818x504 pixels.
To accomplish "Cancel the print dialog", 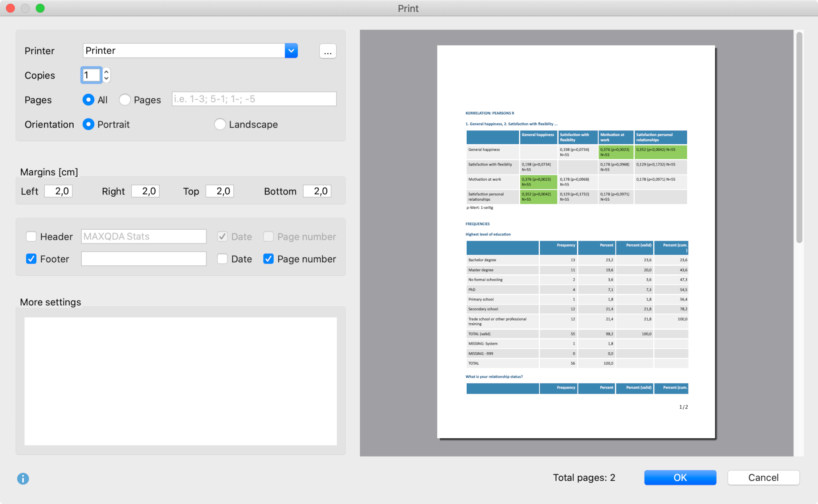I will 763,477.
